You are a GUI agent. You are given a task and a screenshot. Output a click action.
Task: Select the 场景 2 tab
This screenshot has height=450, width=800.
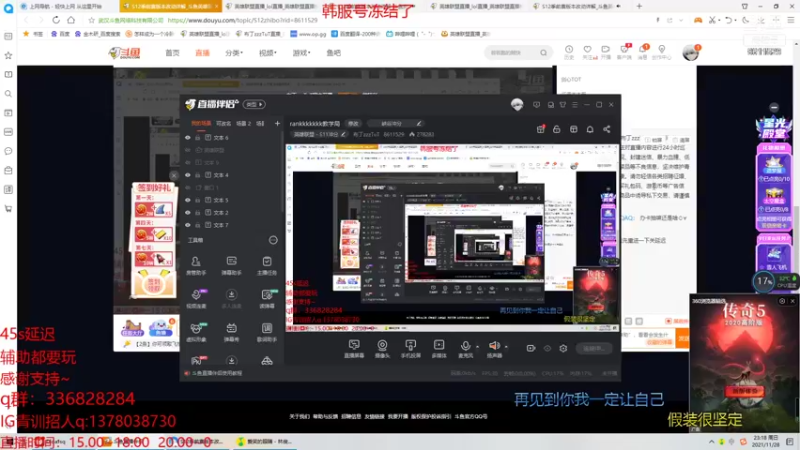click(x=243, y=123)
